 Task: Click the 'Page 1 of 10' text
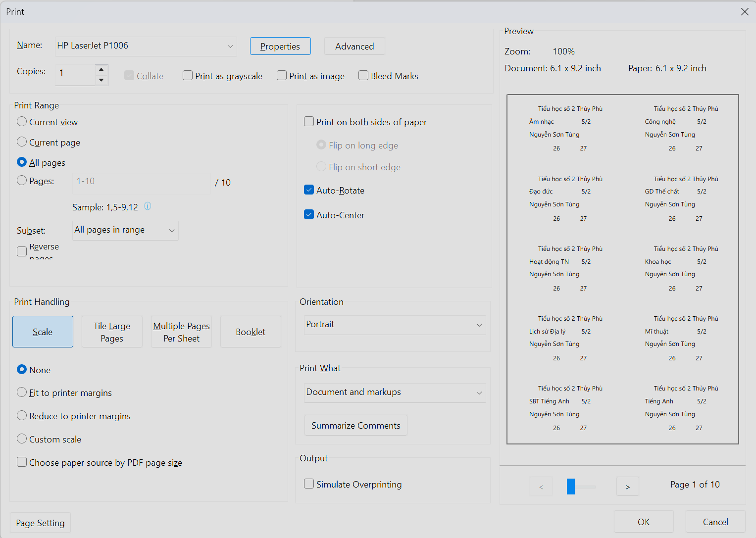pos(695,485)
